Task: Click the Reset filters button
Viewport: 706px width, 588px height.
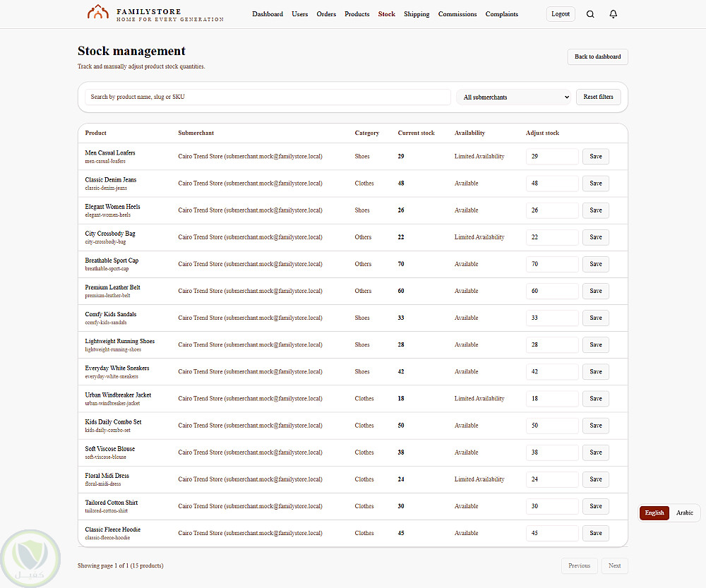Action: tap(598, 97)
